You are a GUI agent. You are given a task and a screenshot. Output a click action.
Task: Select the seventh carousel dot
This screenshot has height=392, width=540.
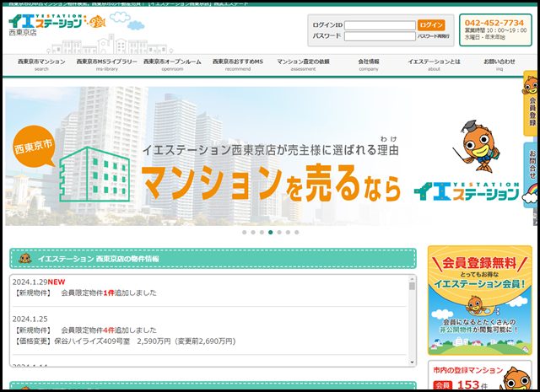[x=296, y=233]
